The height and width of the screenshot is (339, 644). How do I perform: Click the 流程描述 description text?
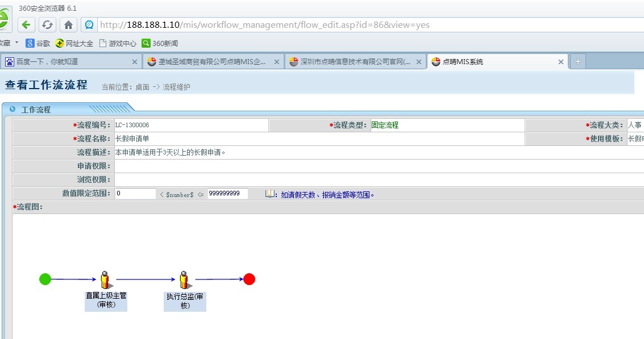(x=171, y=152)
